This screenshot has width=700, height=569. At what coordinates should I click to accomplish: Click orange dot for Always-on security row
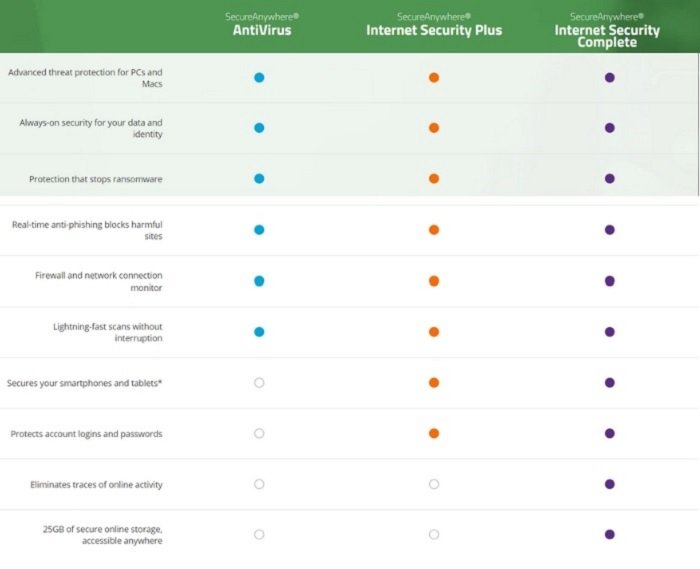tap(434, 128)
